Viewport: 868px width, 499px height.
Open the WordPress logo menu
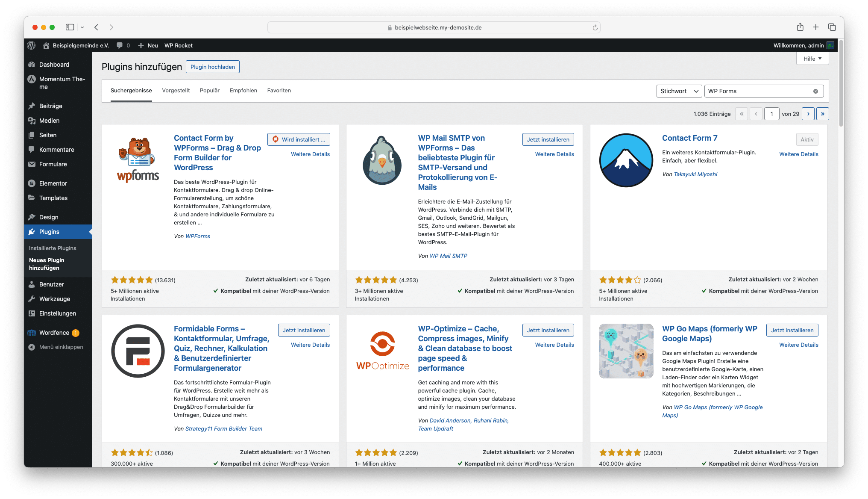(x=31, y=45)
